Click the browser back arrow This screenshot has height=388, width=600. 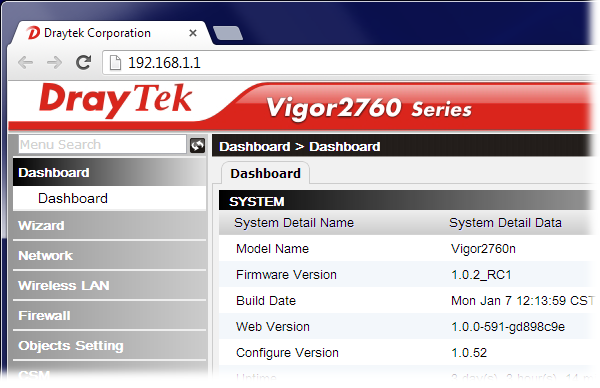[26, 62]
